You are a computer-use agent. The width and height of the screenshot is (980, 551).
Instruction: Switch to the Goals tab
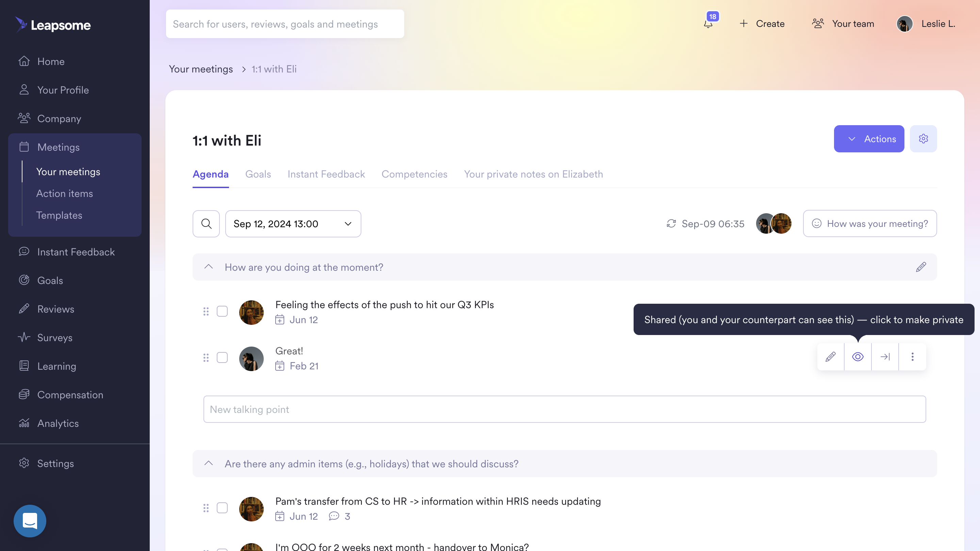(258, 174)
